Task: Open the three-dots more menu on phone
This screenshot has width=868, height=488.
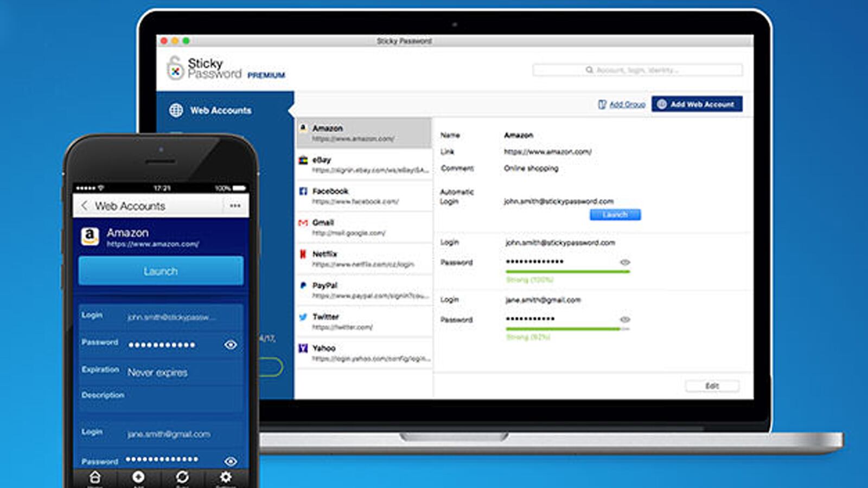Action: pos(235,206)
